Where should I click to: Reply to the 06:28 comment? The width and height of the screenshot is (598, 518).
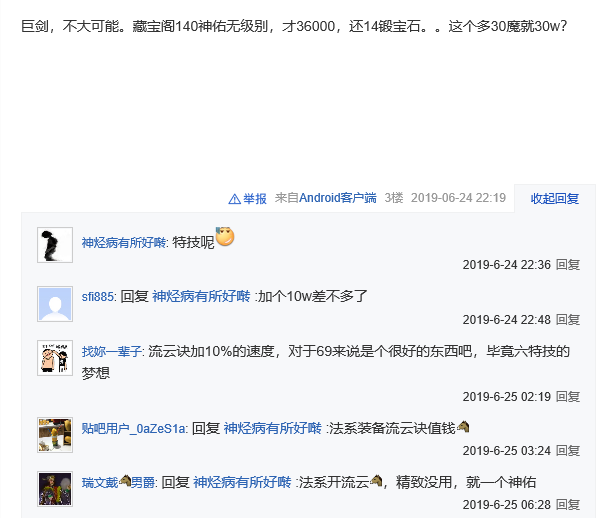point(568,505)
